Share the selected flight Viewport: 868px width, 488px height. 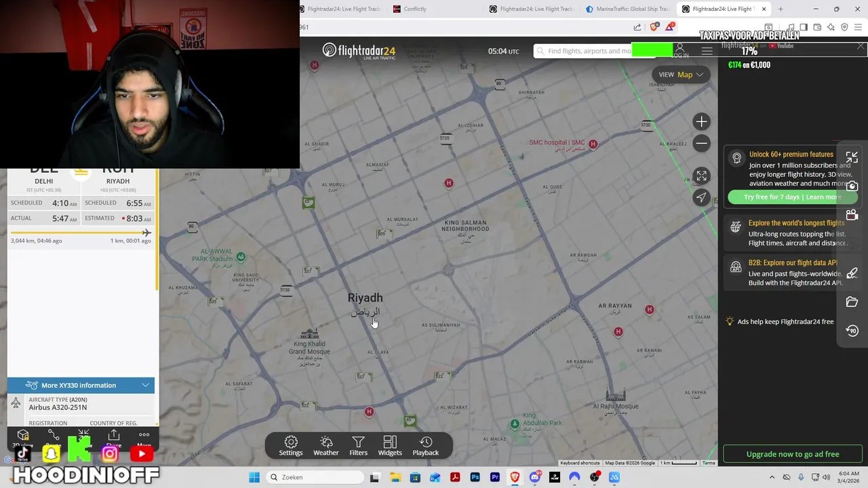(x=113, y=438)
